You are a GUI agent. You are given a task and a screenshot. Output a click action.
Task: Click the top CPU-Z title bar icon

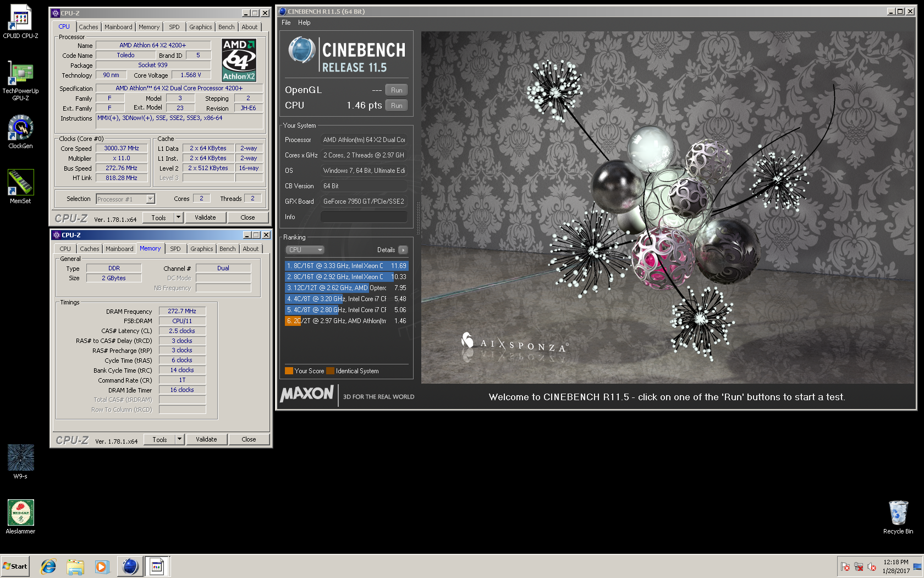point(56,13)
